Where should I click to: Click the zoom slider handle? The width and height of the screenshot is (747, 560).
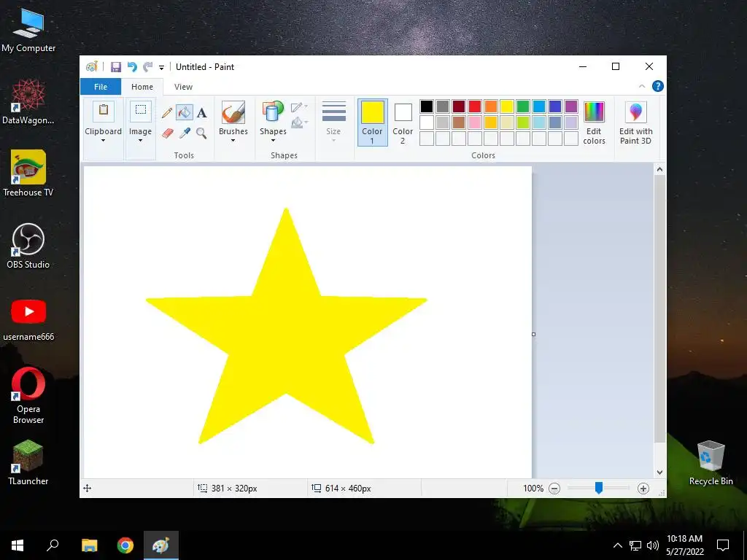pyautogui.click(x=599, y=488)
